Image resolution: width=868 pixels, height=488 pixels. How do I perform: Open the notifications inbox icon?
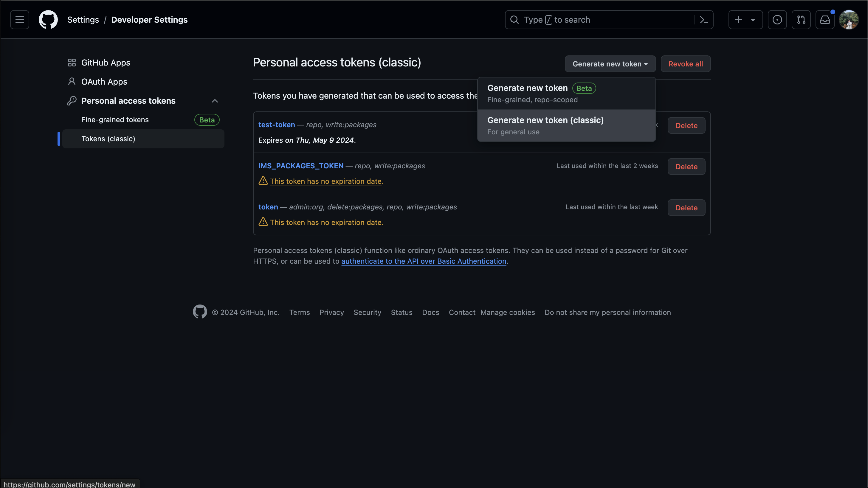click(824, 20)
